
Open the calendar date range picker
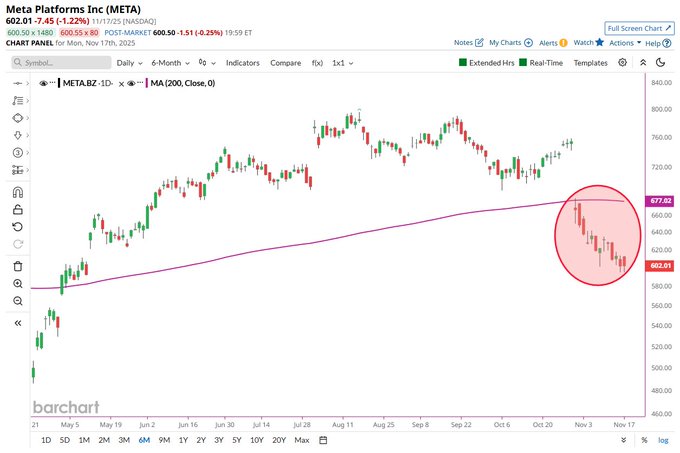(x=323, y=440)
